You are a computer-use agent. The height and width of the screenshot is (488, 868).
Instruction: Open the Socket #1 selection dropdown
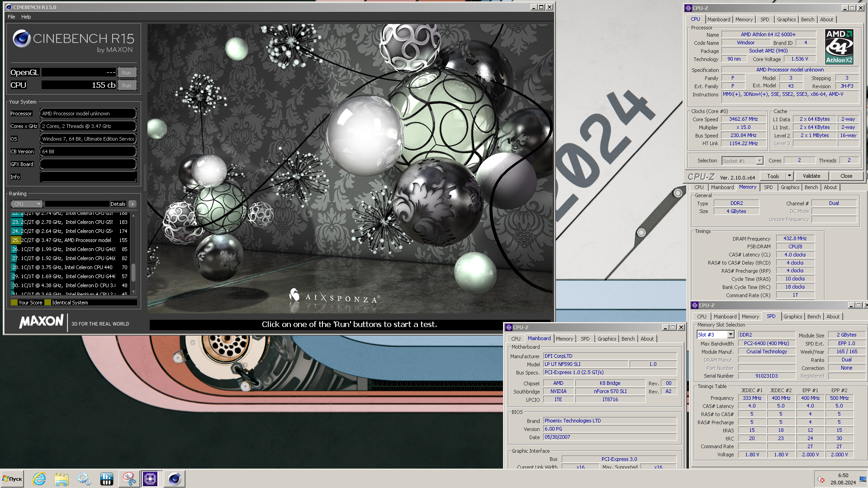(x=742, y=161)
